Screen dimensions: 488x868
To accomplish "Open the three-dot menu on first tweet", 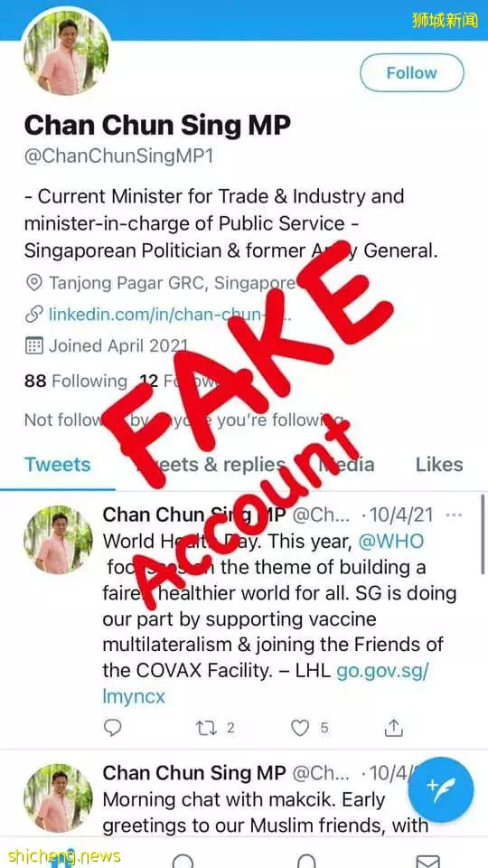I will (x=454, y=515).
